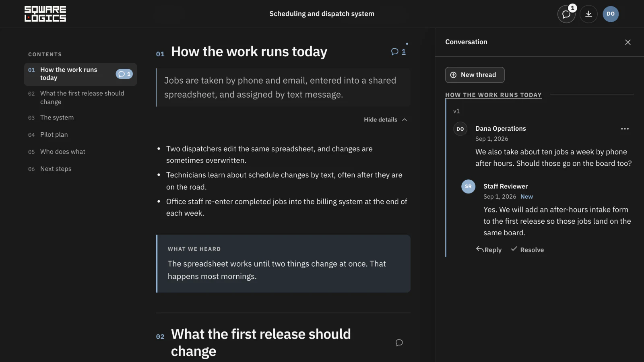Click 'Scheduling and dispatch system' title
The image size is (644, 362).
(322, 14)
